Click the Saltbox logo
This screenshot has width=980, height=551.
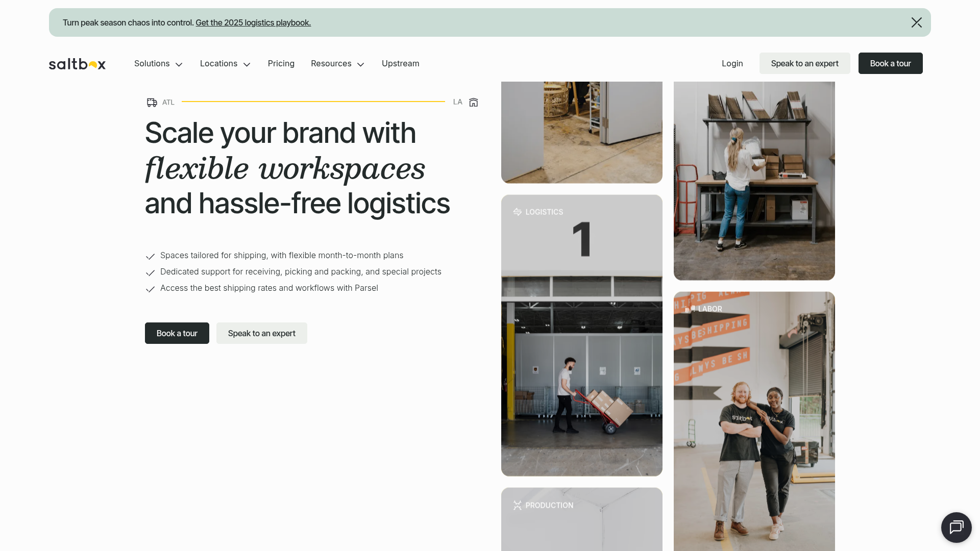tap(77, 63)
